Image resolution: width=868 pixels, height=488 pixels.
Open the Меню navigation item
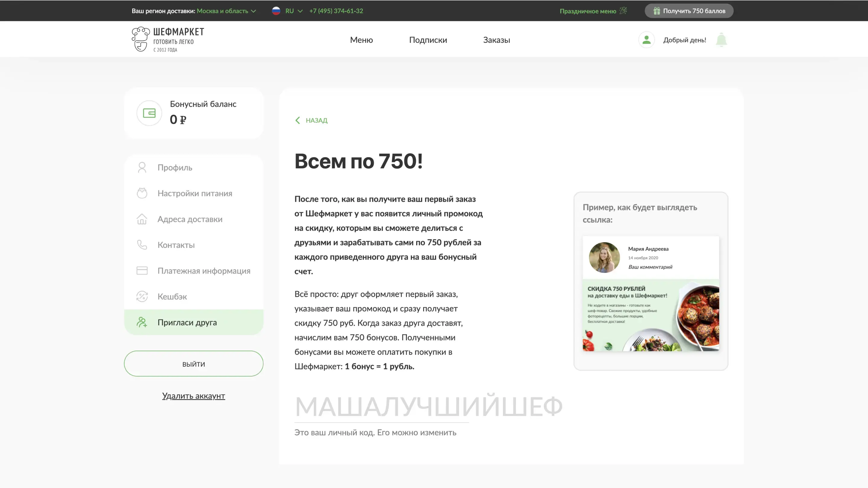click(361, 40)
